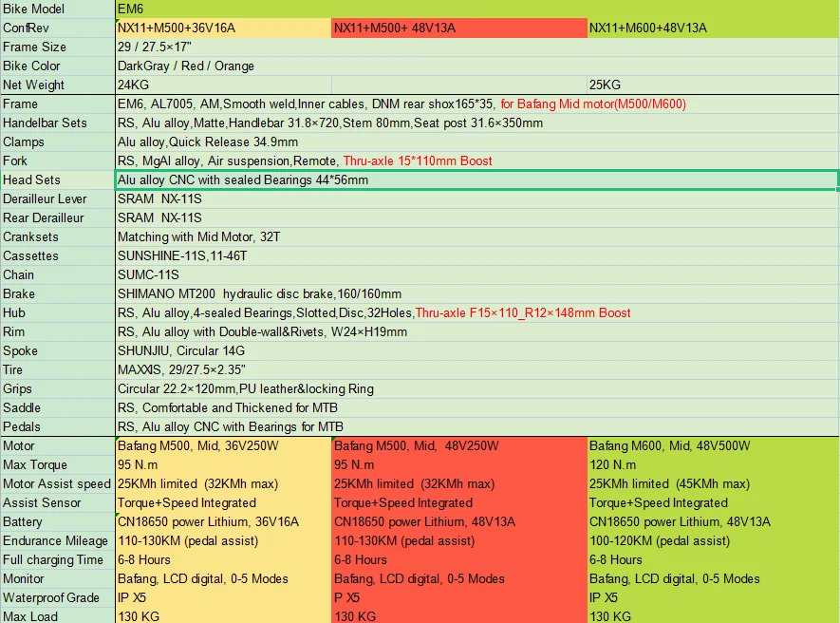This screenshot has height=623, width=840.
Task: Select the Frame Size value 29 / 27.5×17"
Action: coord(477,47)
